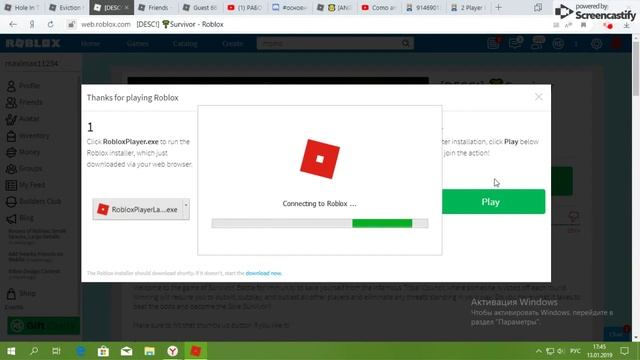Show hidden system tray icons
This screenshot has height=360, width=640.
[x=539, y=351]
